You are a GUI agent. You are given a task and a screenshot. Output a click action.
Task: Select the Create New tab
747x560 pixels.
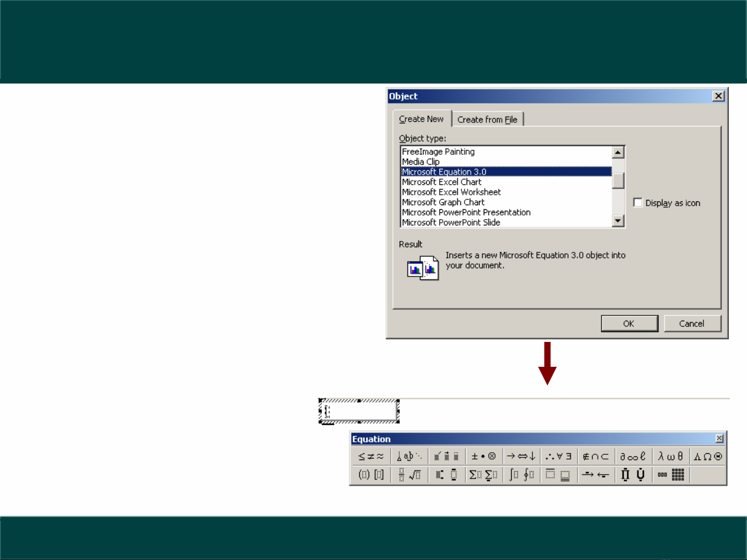(x=421, y=119)
